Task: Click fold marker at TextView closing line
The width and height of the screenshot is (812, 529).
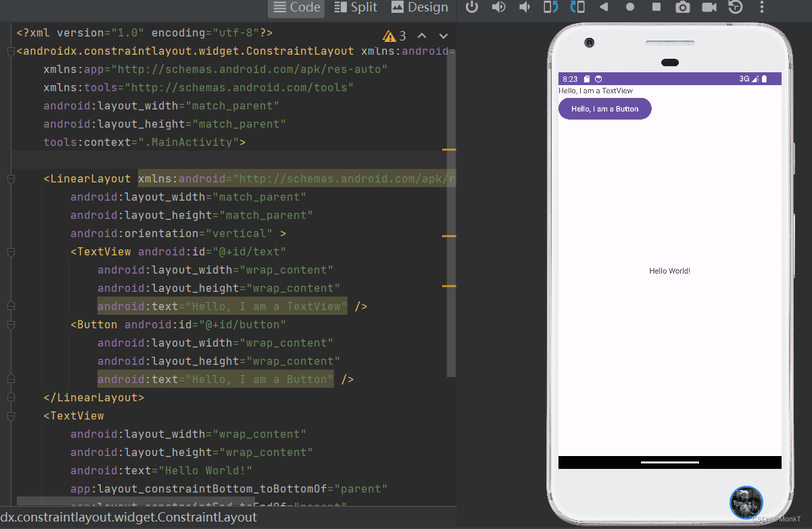Action: tap(11, 307)
